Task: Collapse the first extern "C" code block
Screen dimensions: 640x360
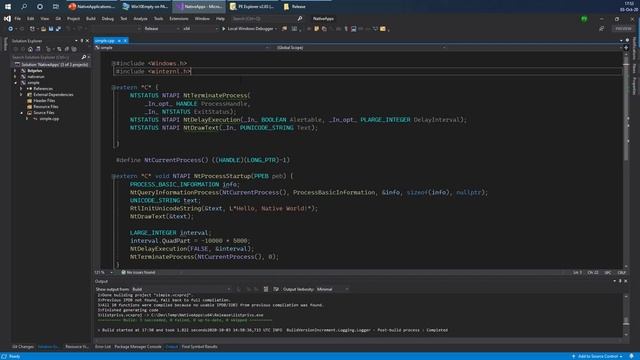Action: pyautogui.click(x=113, y=87)
